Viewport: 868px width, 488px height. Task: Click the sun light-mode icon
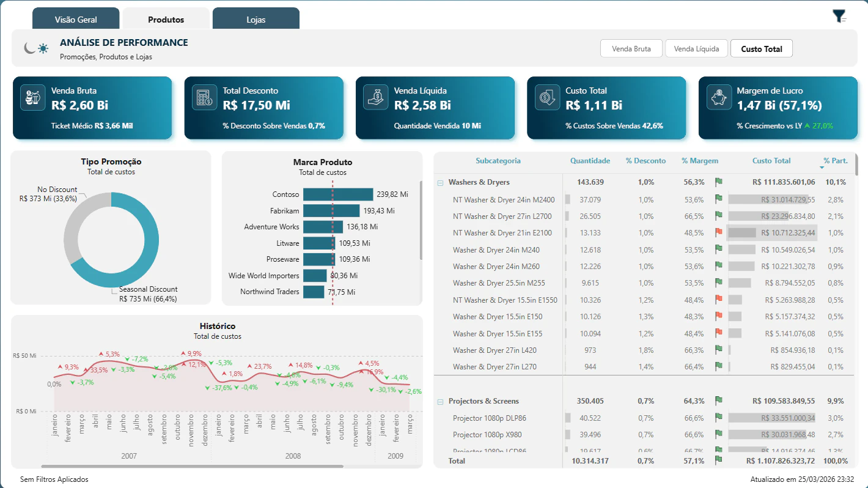pyautogui.click(x=43, y=48)
